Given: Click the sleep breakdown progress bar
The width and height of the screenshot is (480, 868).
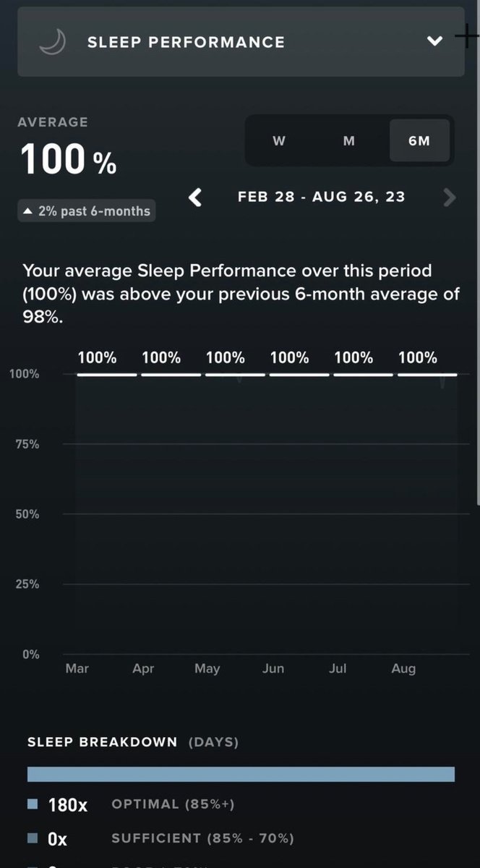Looking at the screenshot, I should [x=241, y=774].
